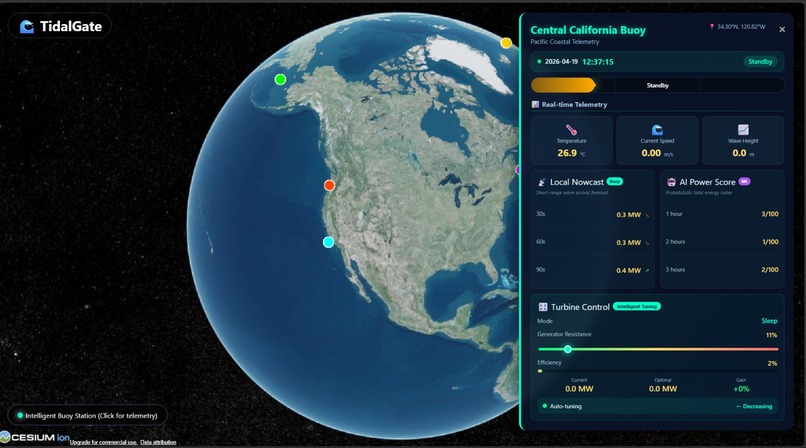Viewport: 806px width, 448px height.
Task: Click the 2 hours score 1/100
Action: point(770,241)
